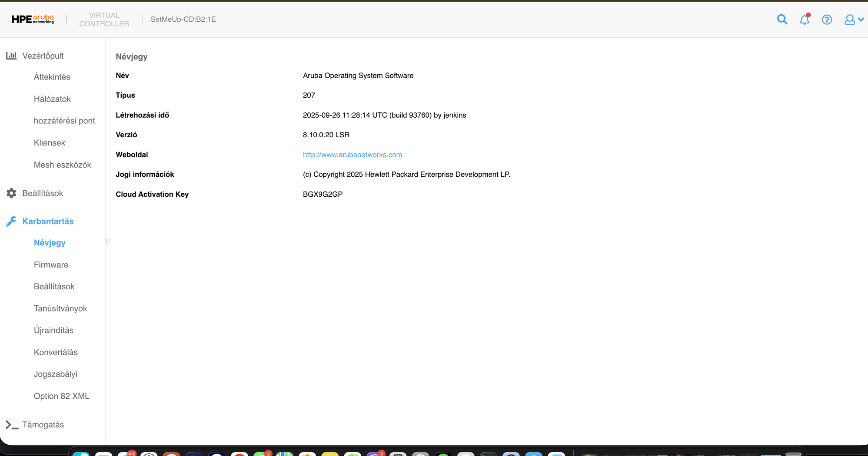Image resolution: width=868 pixels, height=456 pixels.
Task: Open the search magnifier in the header
Action: click(x=782, y=20)
